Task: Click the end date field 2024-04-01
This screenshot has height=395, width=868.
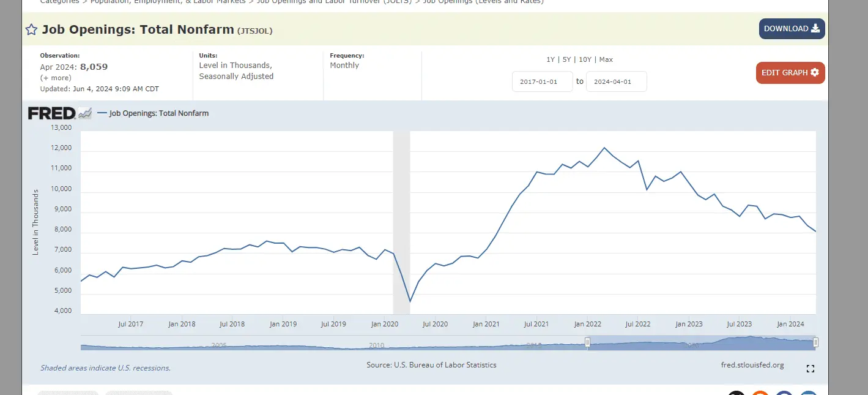Action: [616, 81]
